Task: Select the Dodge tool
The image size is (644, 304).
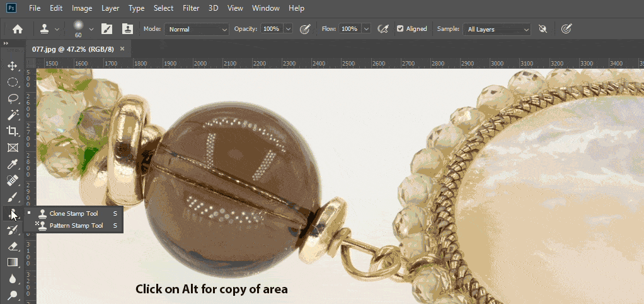Action: point(13,295)
